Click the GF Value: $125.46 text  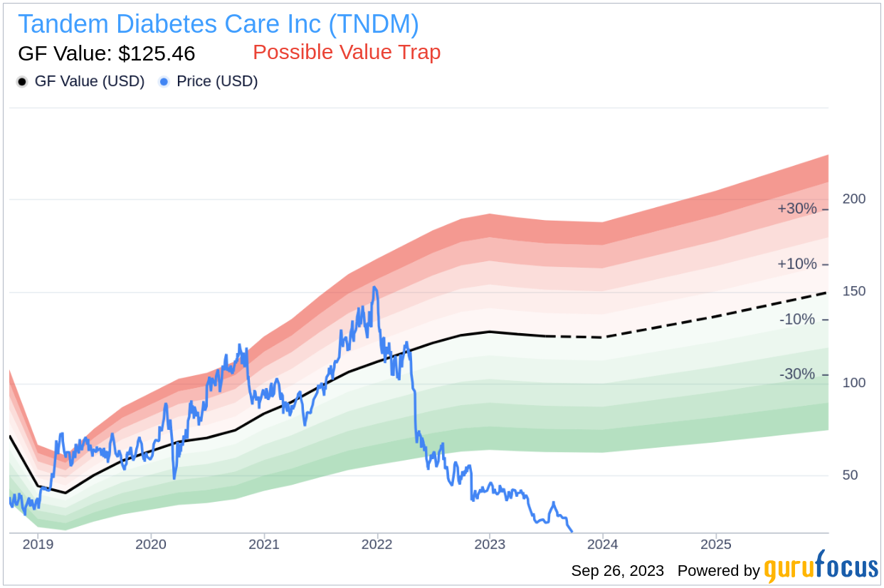click(x=106, y=54)
